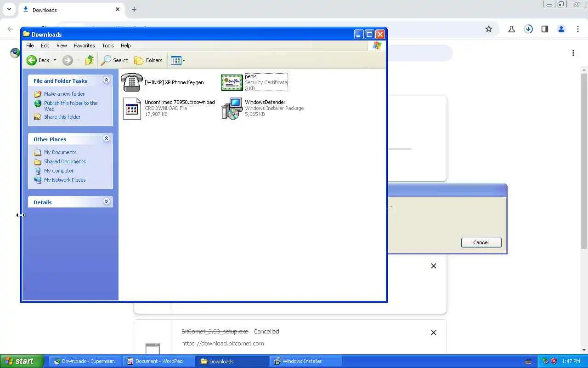The height and width of the screenshot is (368, 588).
Task: Dismiss the download entry above BitComet
Action: point(434,266)
